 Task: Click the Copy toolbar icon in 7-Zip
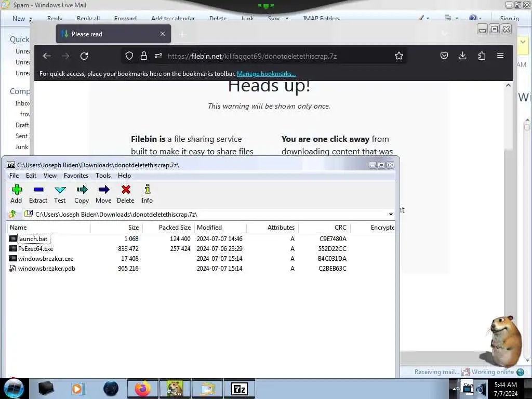pyautogui.click(x=82, y=194)
